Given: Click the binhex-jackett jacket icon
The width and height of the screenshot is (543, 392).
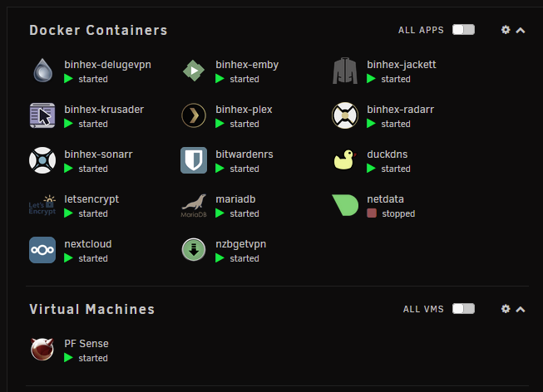Looking at the screenshot, I should [345, 71].
